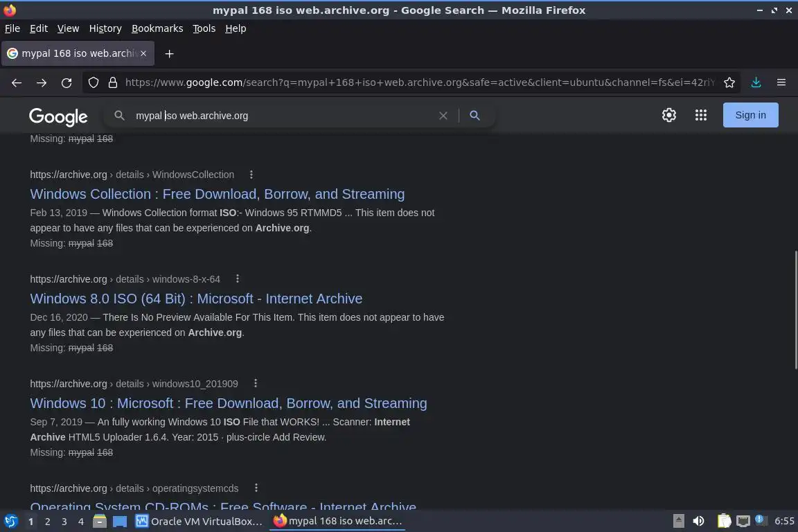Image resolution: width=798 pixels, height=532 pixels.
Task: Close the mypal 168 iso tab
Action: (x=143, y=53)
